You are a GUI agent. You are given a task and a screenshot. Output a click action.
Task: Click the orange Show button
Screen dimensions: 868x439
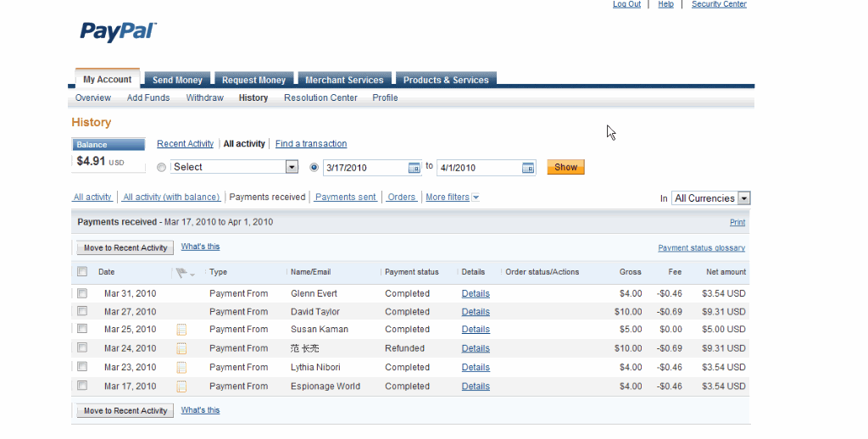tap(565, 167)
